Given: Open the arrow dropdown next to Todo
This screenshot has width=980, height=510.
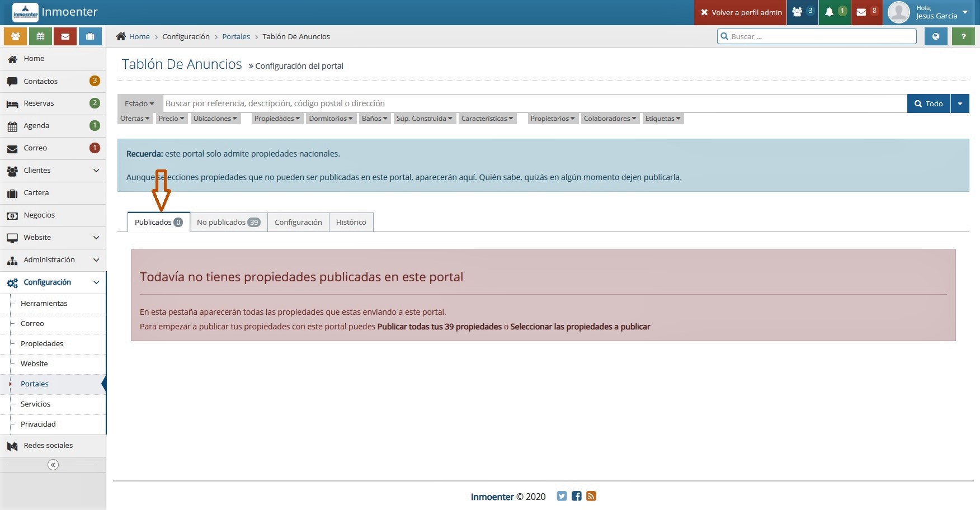Looking at the screenshot, I should coord(960,103).
